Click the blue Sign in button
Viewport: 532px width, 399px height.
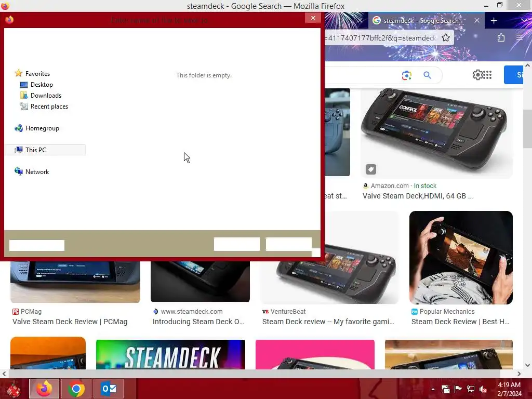[x=513, y=75]
